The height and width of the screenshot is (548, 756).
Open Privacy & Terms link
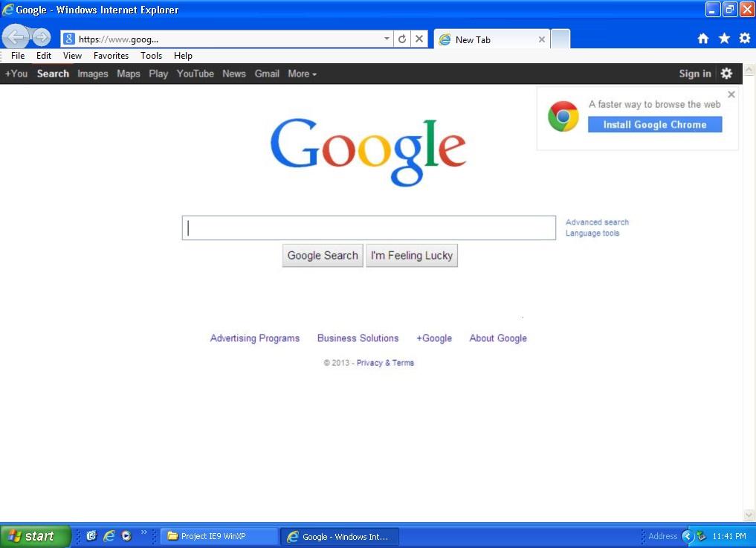click(385, 363)
